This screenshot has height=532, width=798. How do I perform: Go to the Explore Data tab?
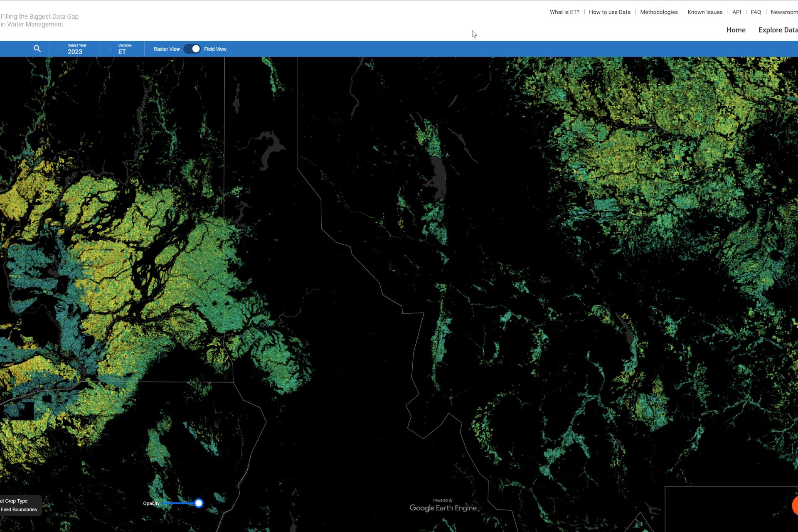pos(777,30)
